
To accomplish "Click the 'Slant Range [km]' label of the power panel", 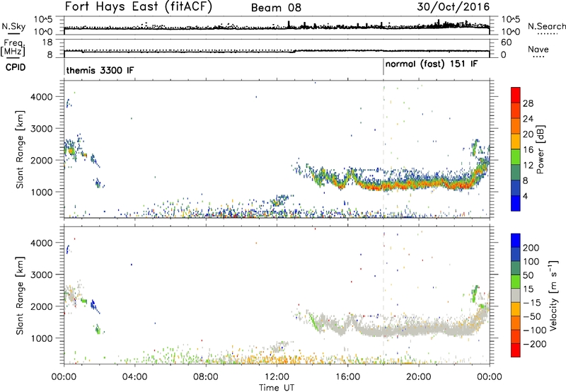I will tap(20, 149).
